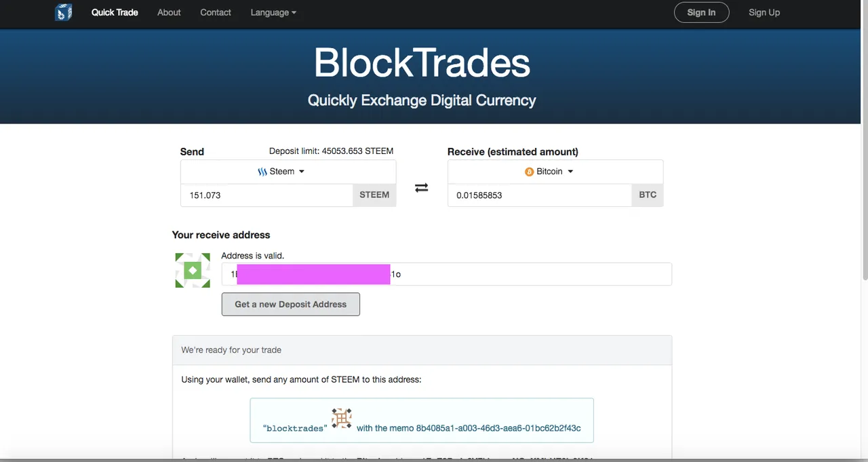Screen dimensions: 868x462
Task: Open the Steem send currency dropdown
Action: (x=288, y=172)
